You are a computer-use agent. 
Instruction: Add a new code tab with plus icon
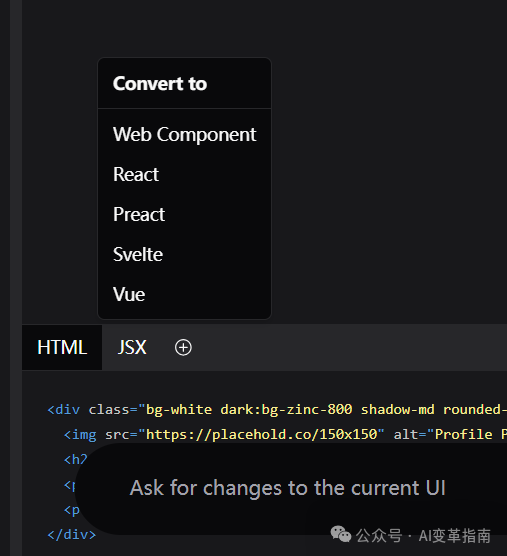click(183, 347)
